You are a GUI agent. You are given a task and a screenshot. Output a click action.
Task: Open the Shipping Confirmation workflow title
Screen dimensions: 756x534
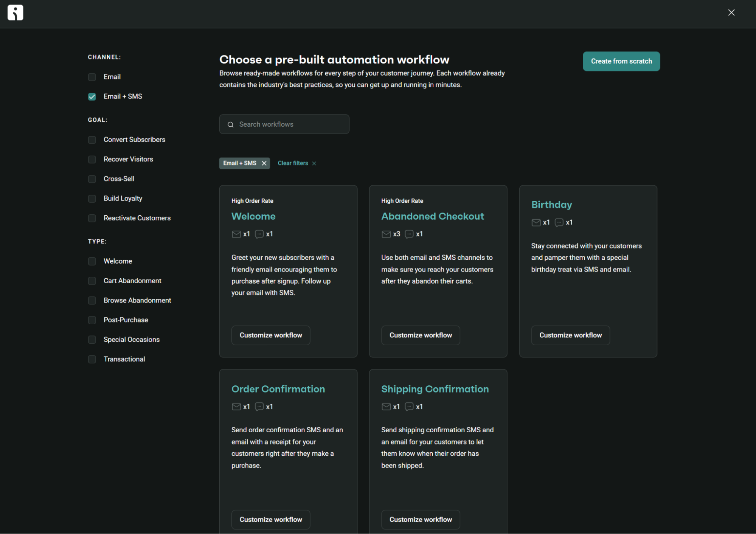click(435, 389)
